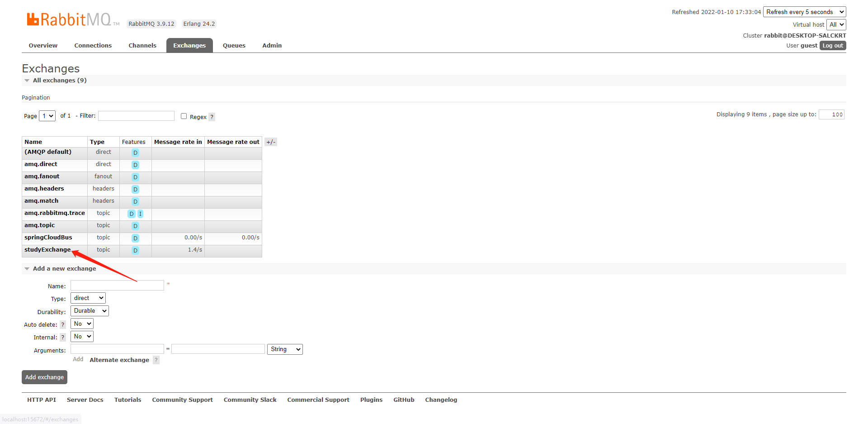Open the Auto delete dropdown
The height and width of the screenshot is (424, 868).
pos(82,324)
